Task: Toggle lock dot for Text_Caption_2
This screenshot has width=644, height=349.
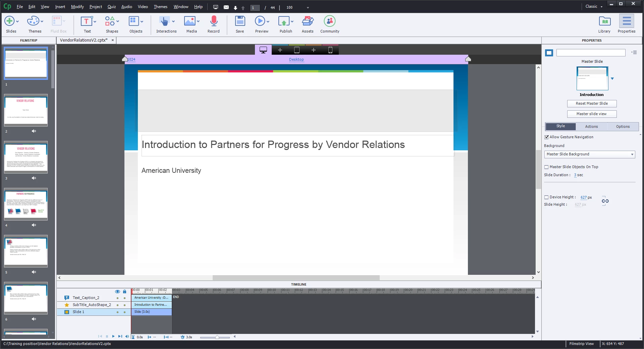Action: tap(124, 298)
